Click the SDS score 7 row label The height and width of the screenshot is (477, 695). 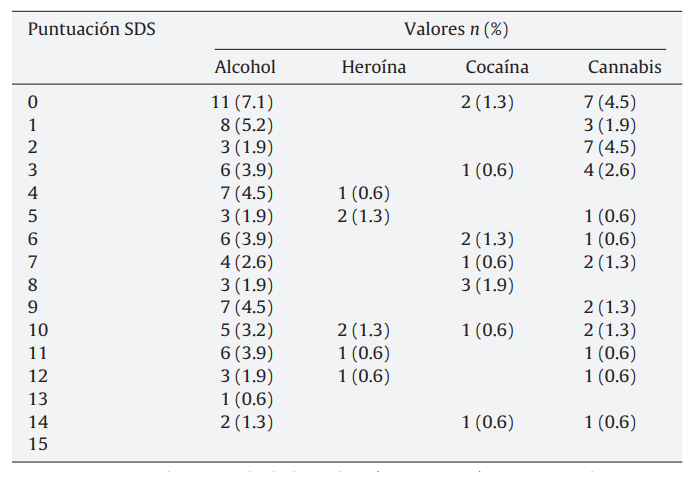click(x=34, y=262)
